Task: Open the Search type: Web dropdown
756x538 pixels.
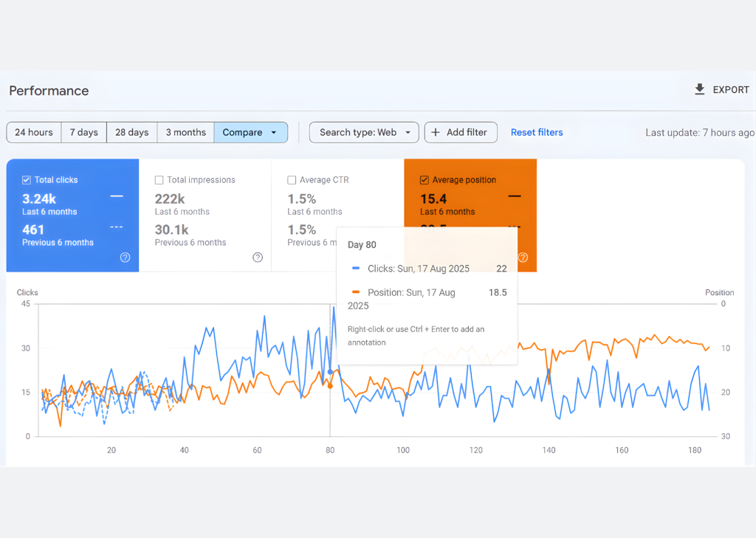Action: click(364, 132)
